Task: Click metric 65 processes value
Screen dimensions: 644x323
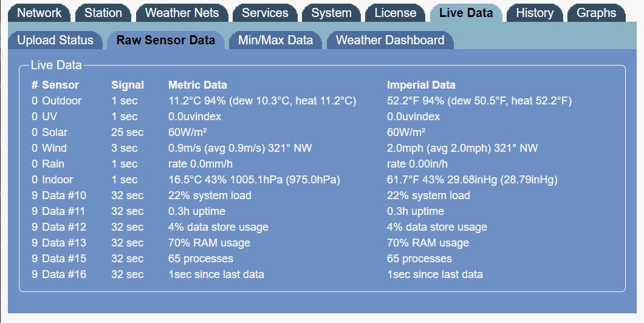Action: click(x=201, y=259)
